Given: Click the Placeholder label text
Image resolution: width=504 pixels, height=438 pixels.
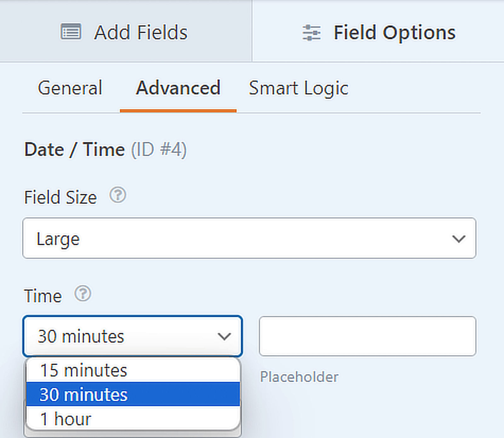Looking at the screenshot, I should point(299,377).
